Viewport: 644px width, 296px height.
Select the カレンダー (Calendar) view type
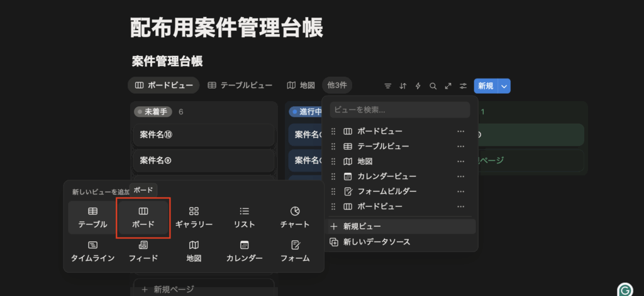click(x=245, y=251)
